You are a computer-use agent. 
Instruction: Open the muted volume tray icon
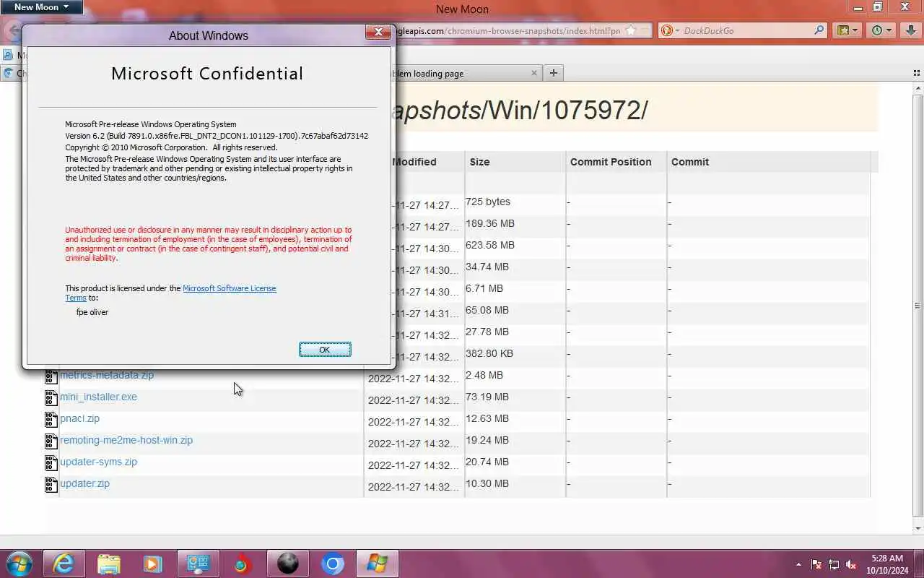click(x=851, y=564)
